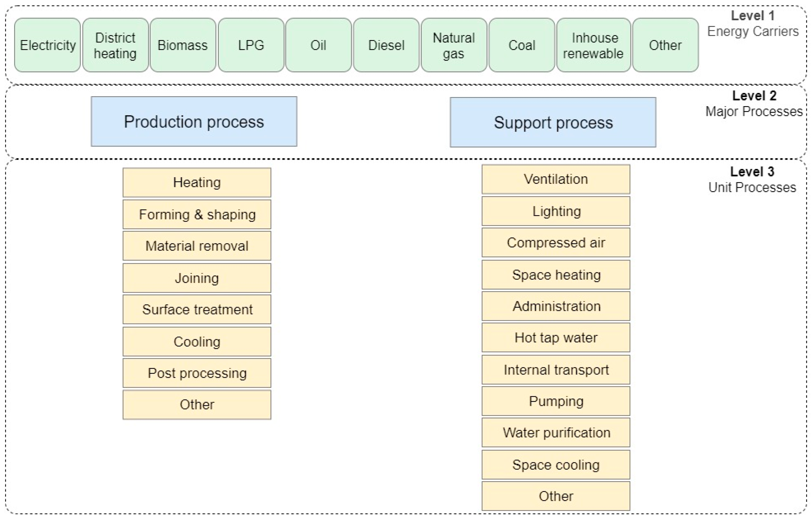
Task: Click the Space cooling box
Action: pos(556,465)
